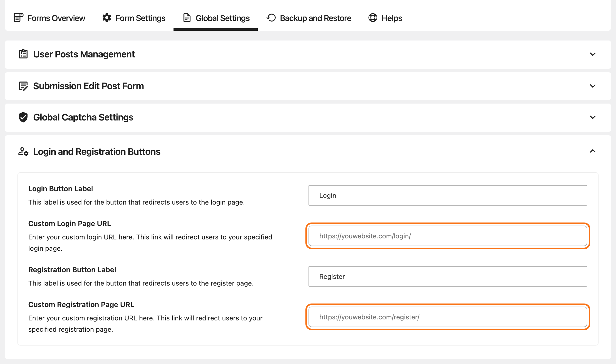Click the Global Captcha Settings heading
The image size is (616, 364).
(83, 117)
